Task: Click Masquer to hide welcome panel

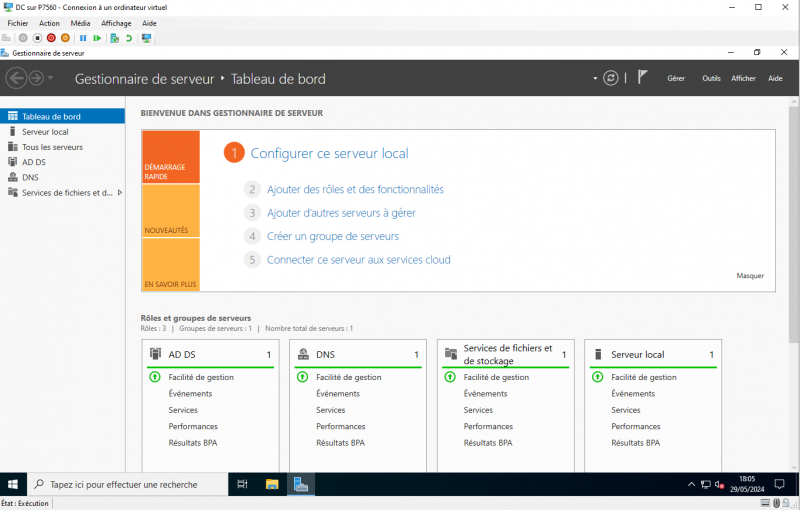Action: 750,275
